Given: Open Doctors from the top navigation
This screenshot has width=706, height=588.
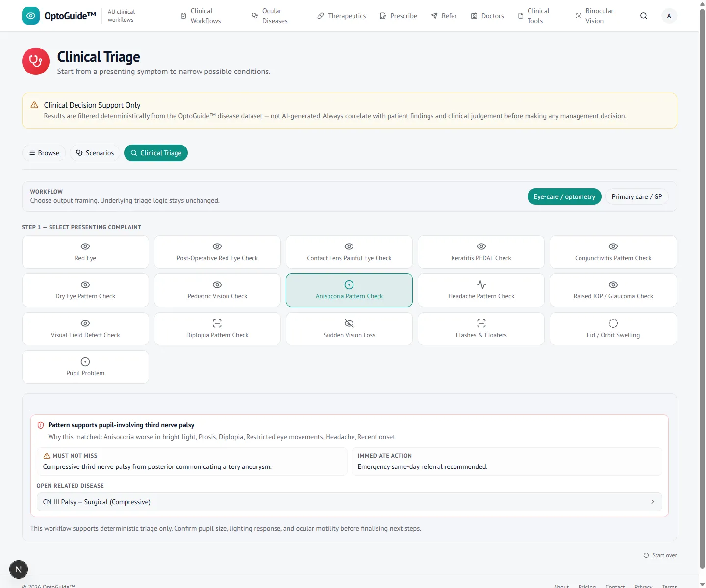Looking at the screenshot, I should point(487,16).
